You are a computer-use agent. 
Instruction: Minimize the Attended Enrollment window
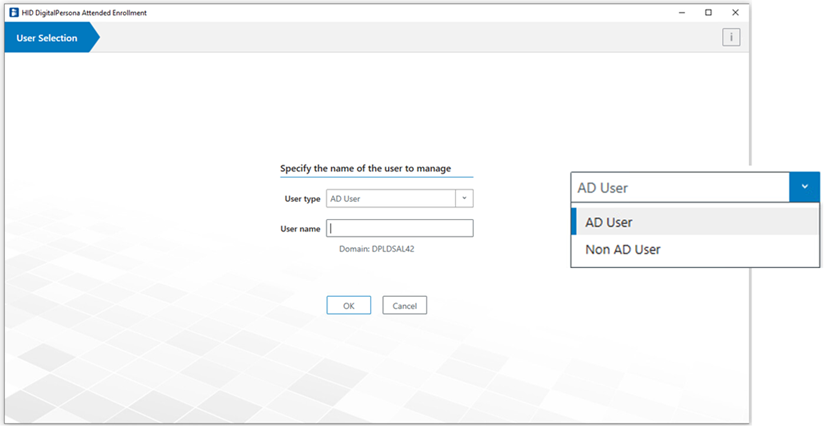681,12
